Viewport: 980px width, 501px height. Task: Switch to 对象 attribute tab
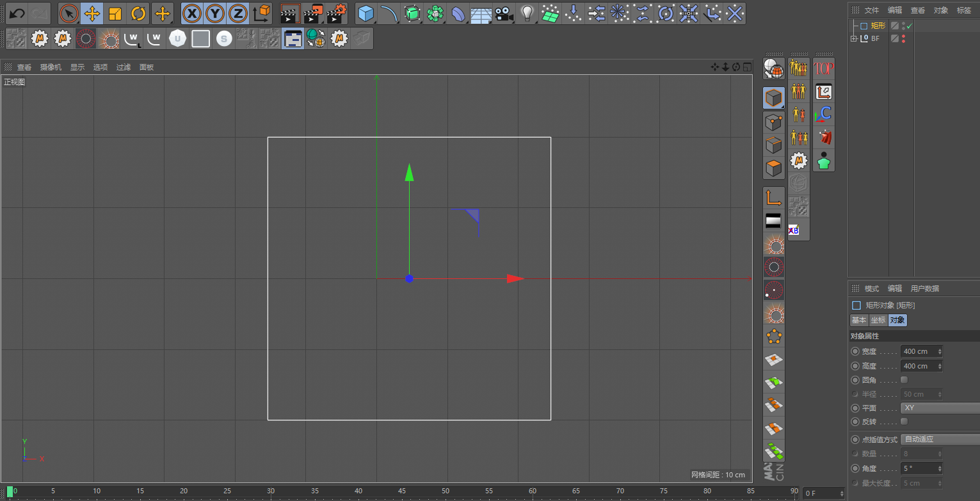(x=897, y=321)
